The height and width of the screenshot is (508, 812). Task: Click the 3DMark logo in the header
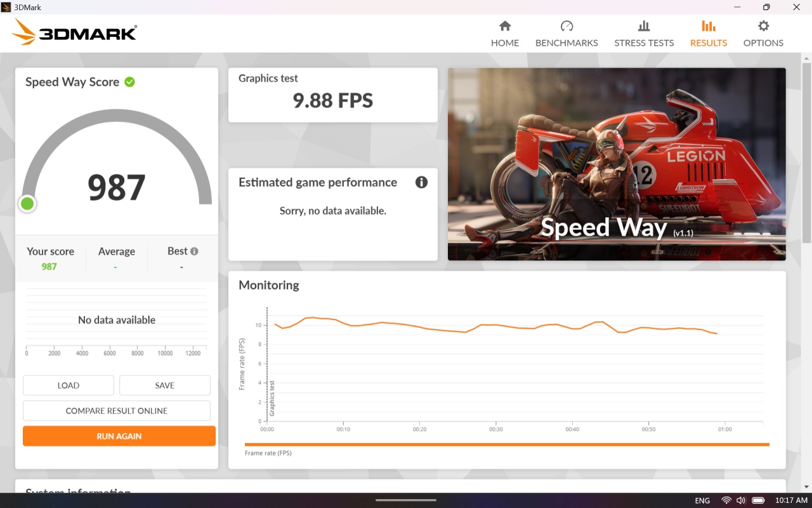click(74, 32)
